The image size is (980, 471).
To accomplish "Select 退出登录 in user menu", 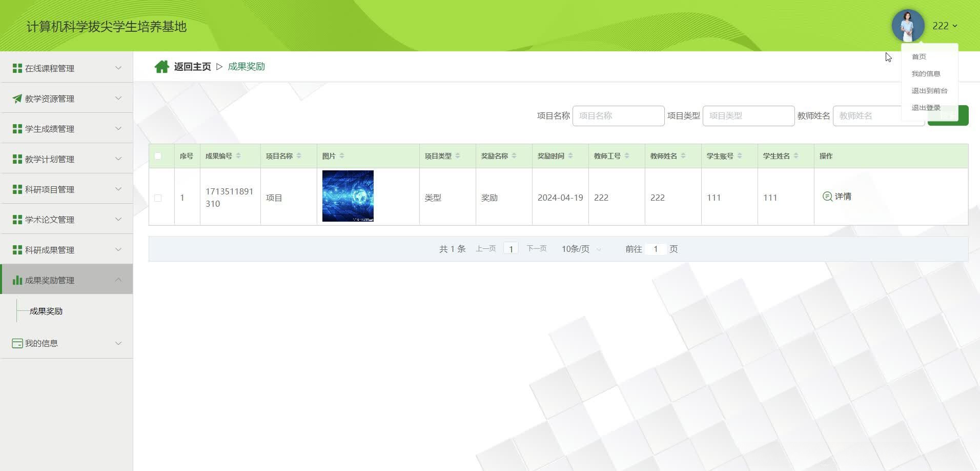I will click(926, 107).
